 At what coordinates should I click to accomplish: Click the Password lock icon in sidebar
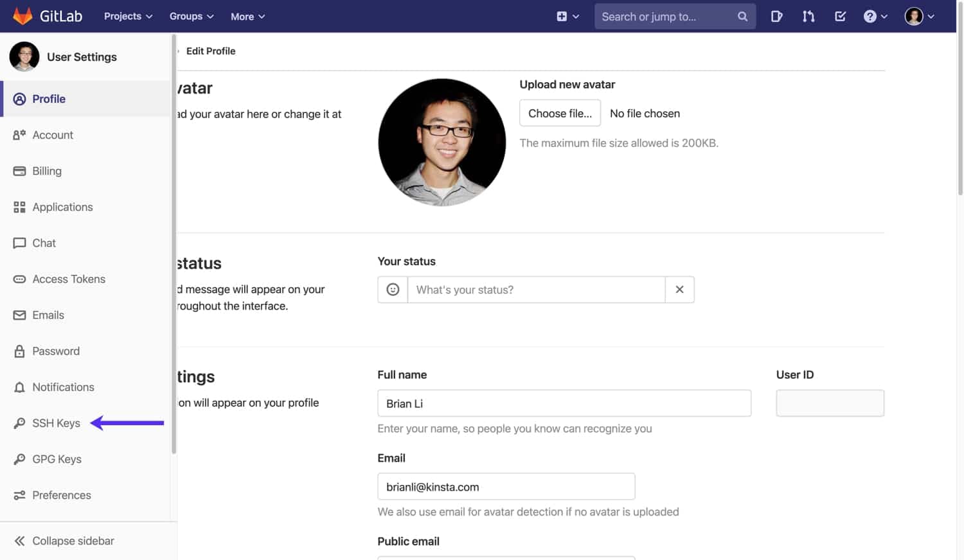19,351
